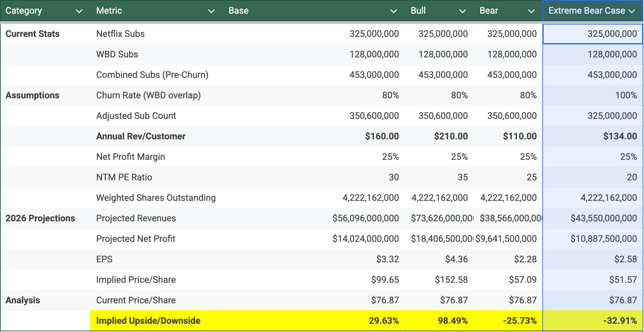Click the WBD Subs metric cell
The width and height of the screenshot is (644, 332).
[x=157, y=54]
